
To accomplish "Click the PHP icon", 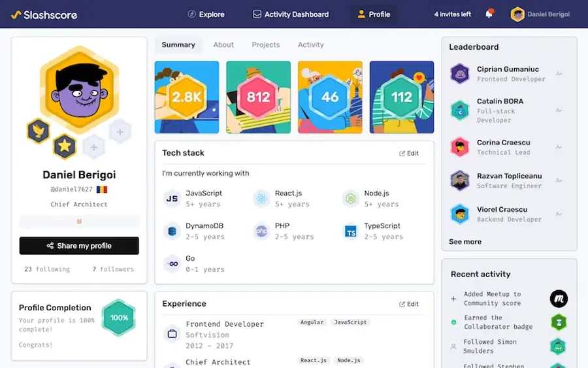I will tap(261, 231).
